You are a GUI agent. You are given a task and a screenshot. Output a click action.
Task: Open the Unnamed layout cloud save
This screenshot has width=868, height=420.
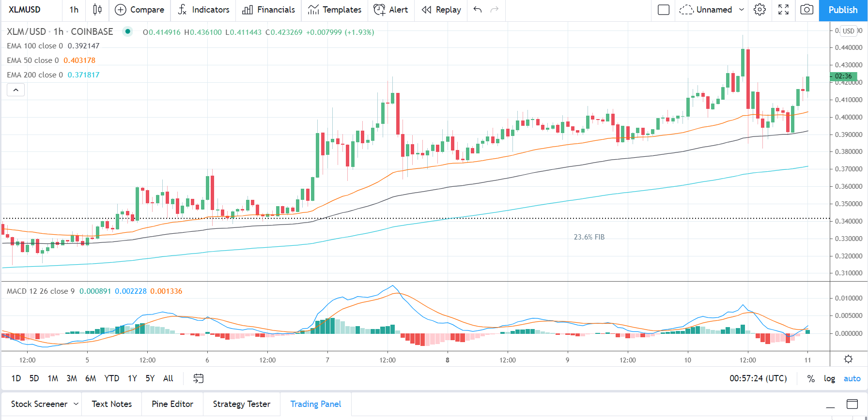click(705, 10)
